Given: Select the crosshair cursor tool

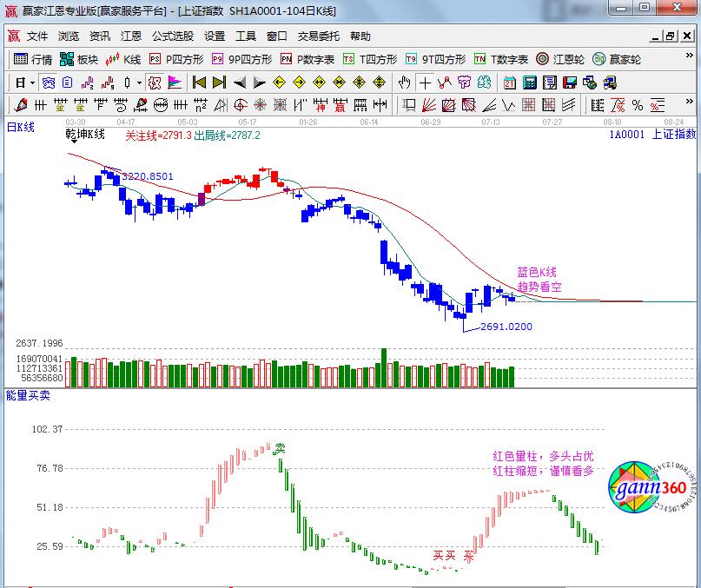Looking at the screenshot, I should (425, 83).
